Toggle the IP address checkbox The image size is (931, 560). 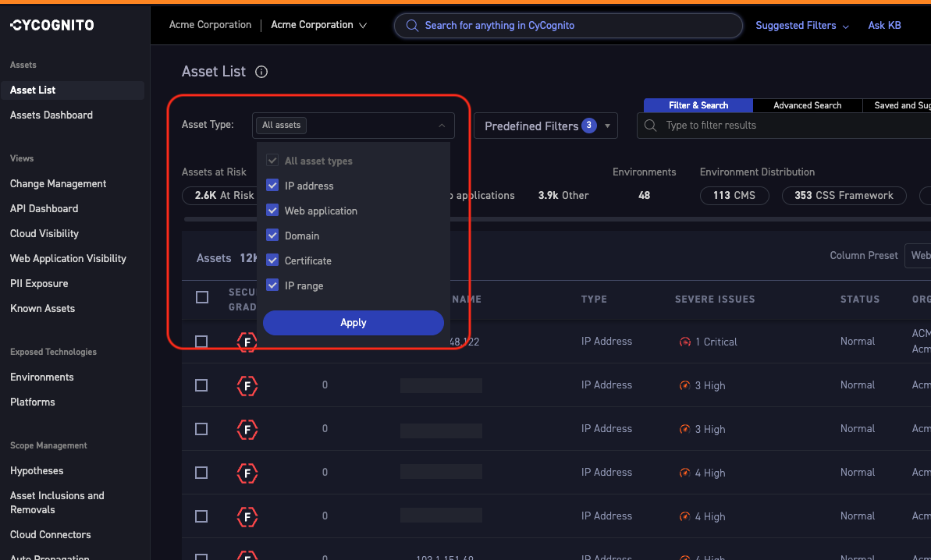272,185
